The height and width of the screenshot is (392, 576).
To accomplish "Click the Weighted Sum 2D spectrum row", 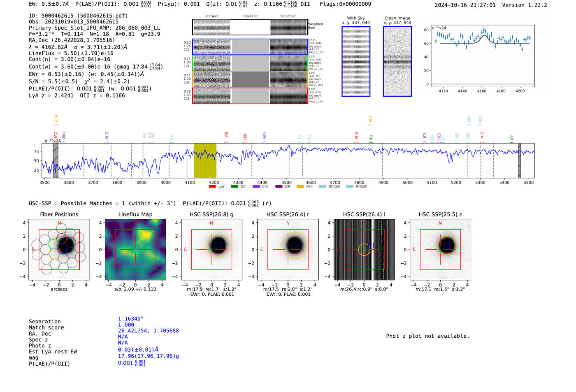I will click(250, 27).
